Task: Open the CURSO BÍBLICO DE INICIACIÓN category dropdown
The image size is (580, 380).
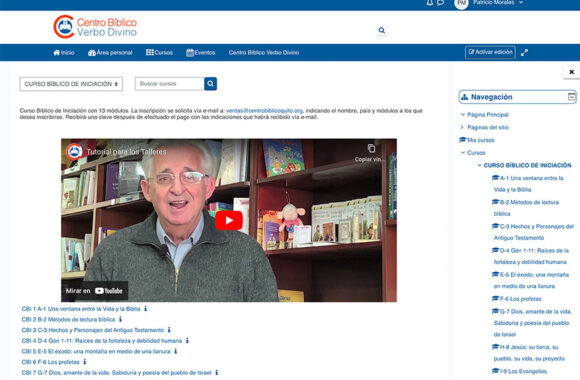Action: coord(71,84)
